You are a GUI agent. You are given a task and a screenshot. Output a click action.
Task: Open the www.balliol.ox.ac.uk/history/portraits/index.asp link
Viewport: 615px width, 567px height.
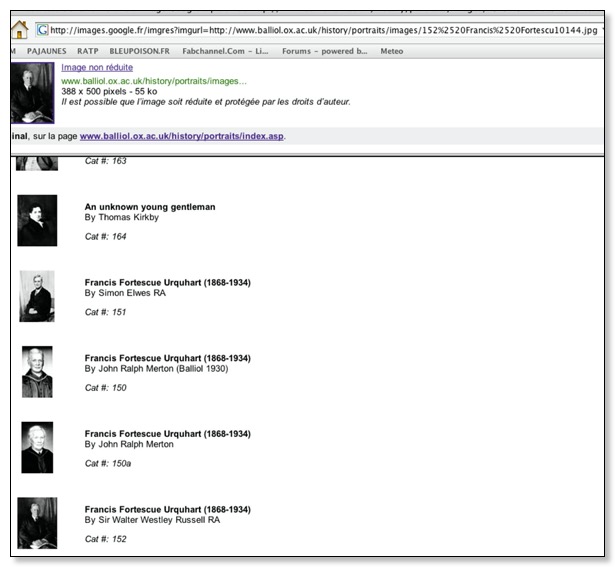pyautogui.click(x=182, y=136)
